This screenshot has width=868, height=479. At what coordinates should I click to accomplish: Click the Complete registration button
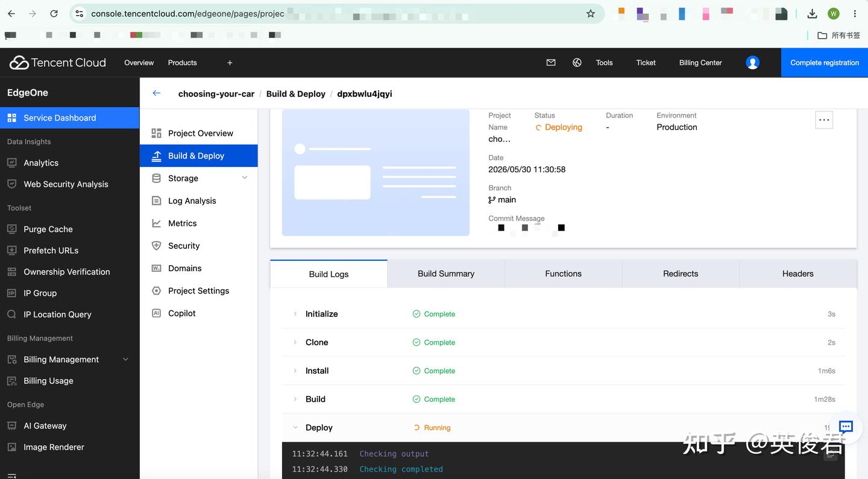(825, 63)
